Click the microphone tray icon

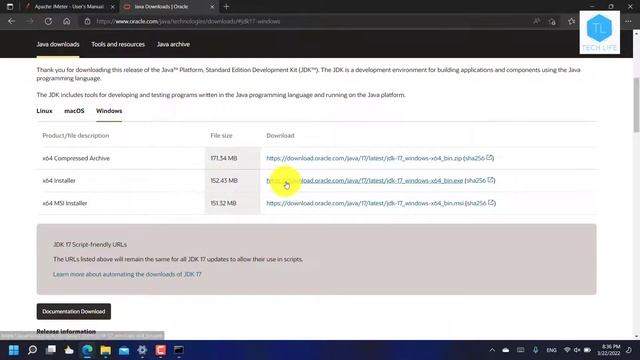[x=536, y=350]
